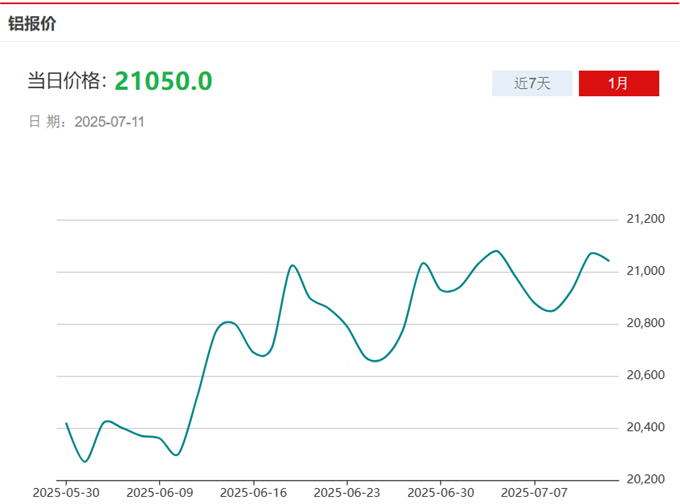
Task: Click the 2025-05-30 x-axis label
Action: coord(66,492)
